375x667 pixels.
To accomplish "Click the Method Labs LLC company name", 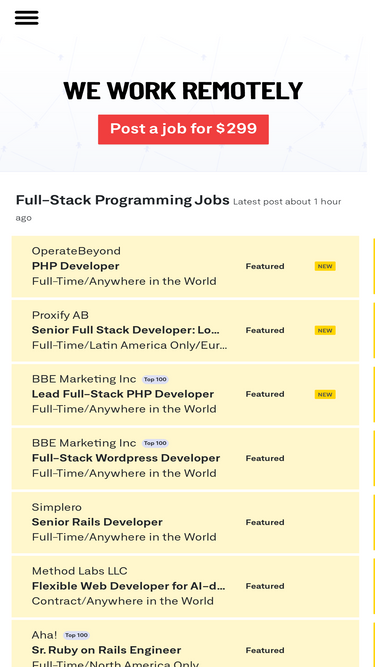I will pos(80,571).
